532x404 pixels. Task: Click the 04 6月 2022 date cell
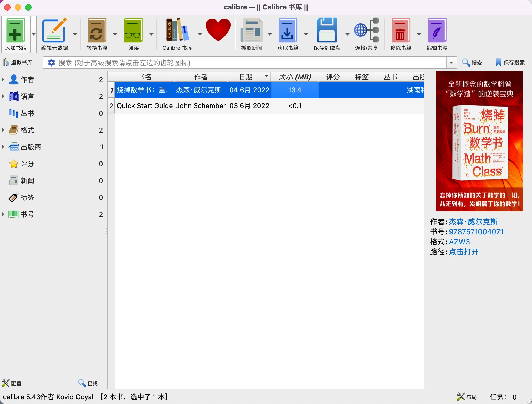[249, 90]
